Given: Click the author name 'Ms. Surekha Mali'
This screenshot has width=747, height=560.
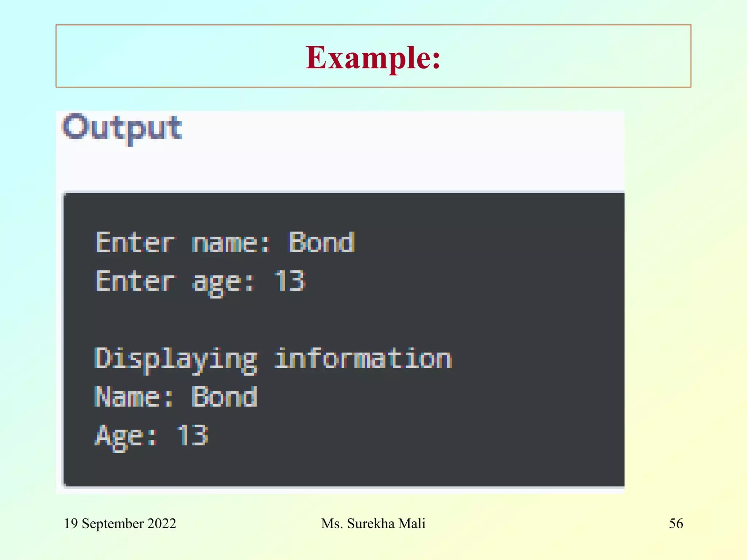Looking at the screenshot, I should [x=373, y=524].
